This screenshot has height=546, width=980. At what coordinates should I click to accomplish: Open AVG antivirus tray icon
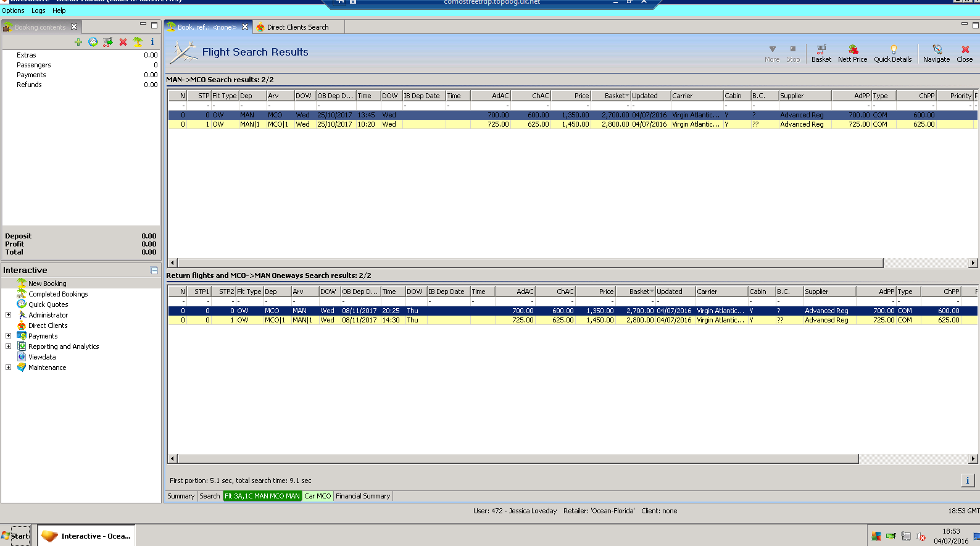coord(876,536)
